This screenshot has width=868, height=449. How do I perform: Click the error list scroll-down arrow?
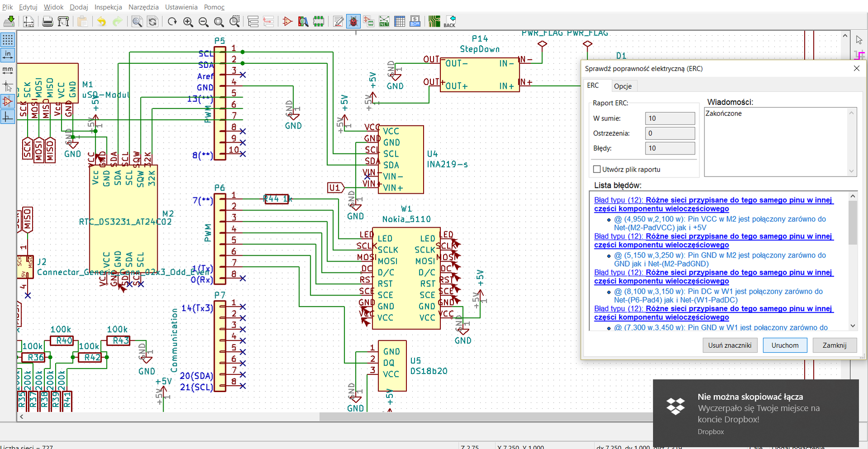[853, 326]
